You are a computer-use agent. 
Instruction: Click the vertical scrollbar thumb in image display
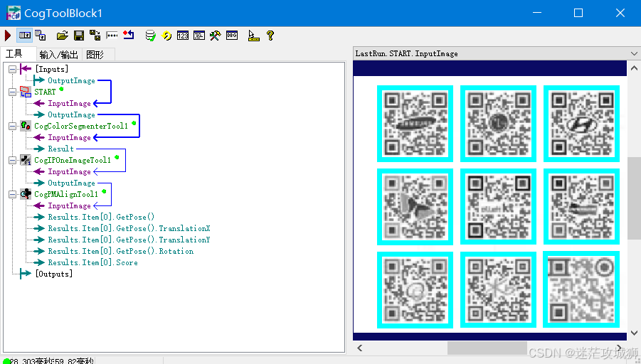(x=634, y=198)
